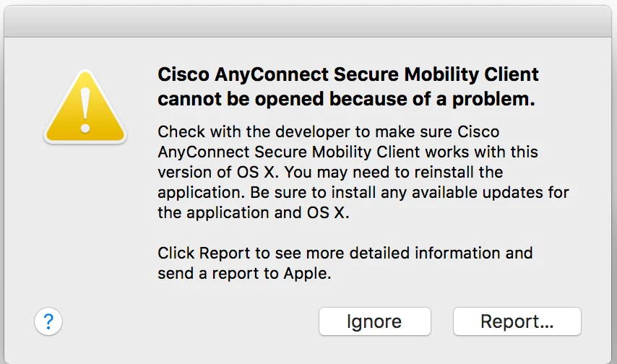Click the blue '?' circle at the bottom left
This screenshot has height=364, width=617.
pyautogui.click(x=48, y=321)
